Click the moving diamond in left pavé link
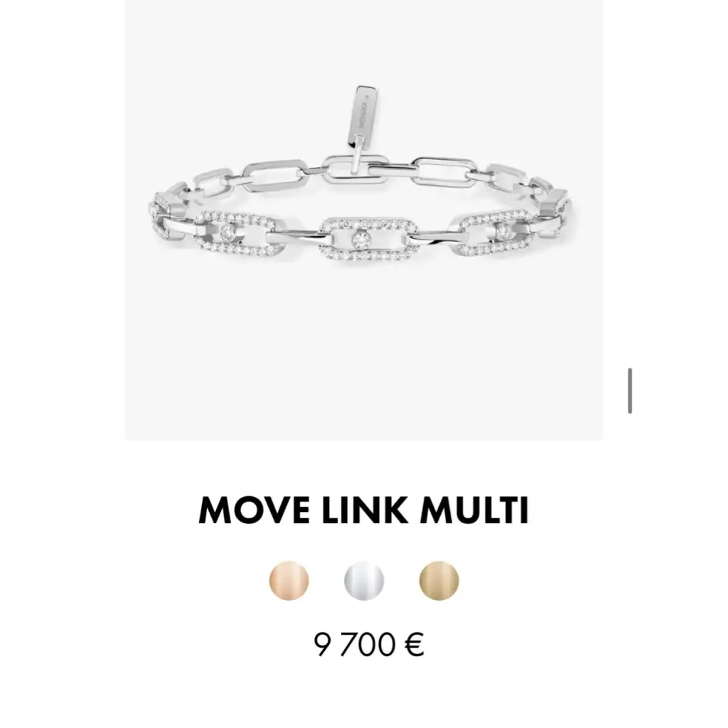 click(227, 233)
